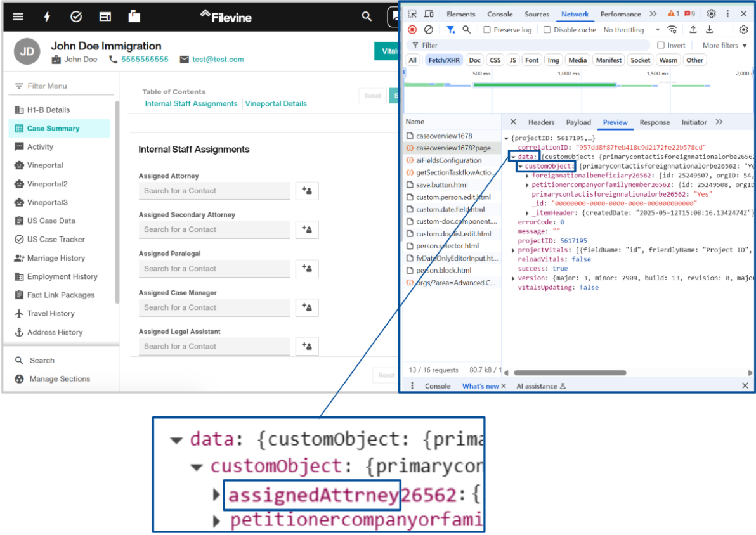This screenshot has width=756, height=535.
Task: Collapse the customObject node
Action: point(520,166)
